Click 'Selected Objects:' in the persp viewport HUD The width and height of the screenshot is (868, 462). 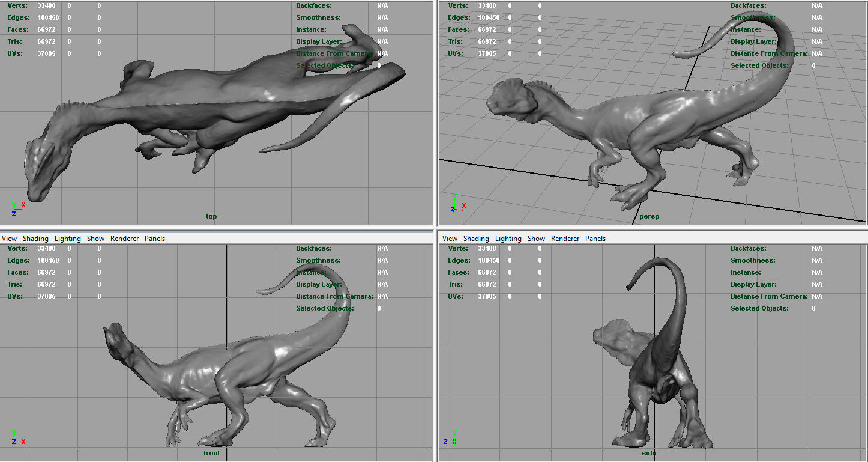tap(759, 65)
